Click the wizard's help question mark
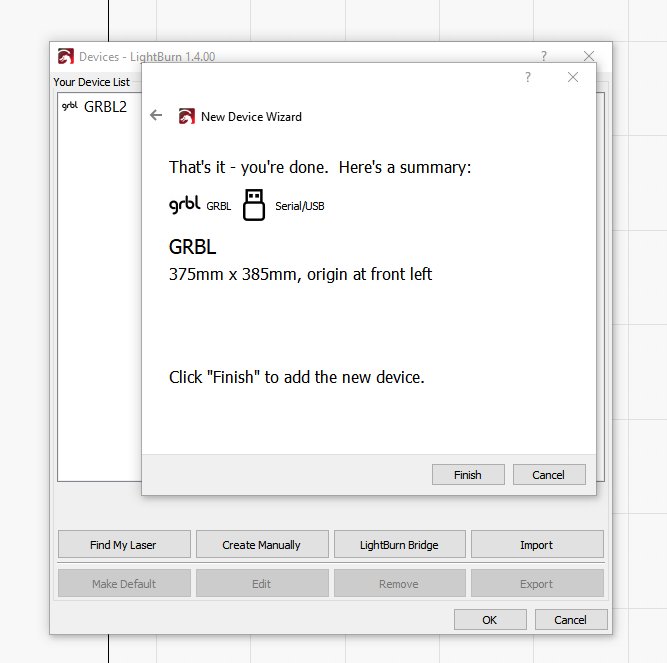The width and height of the screenshot is (667, 663). coord(528,77)
